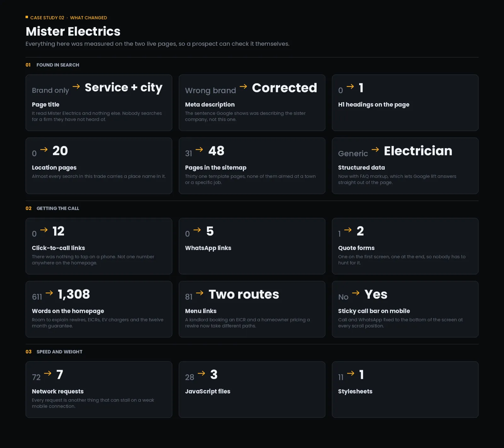Click the arrow above H1 headings on the page
This screenshot has width=504, height=448.
350,86
